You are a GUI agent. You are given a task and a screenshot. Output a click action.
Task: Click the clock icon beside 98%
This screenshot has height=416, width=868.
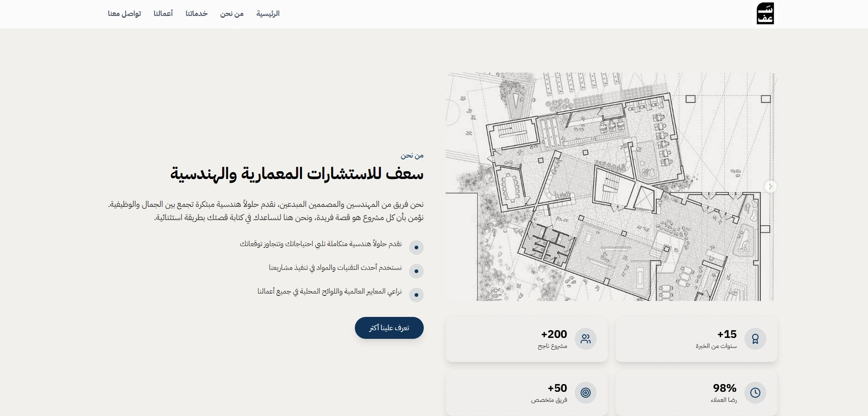tap(755, 393)
